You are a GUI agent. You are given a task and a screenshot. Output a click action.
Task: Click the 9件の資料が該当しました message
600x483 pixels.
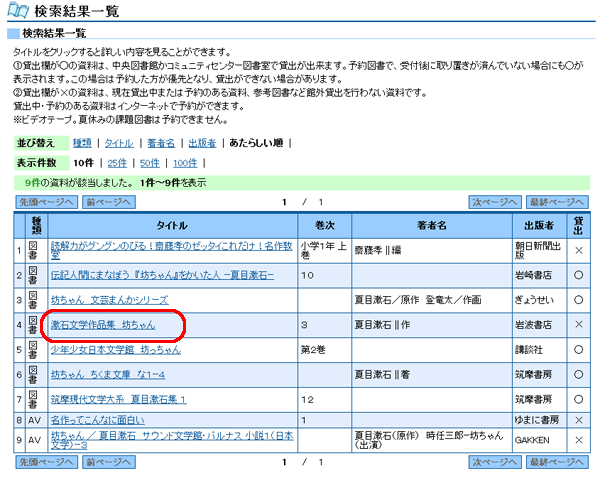(79, 183)
